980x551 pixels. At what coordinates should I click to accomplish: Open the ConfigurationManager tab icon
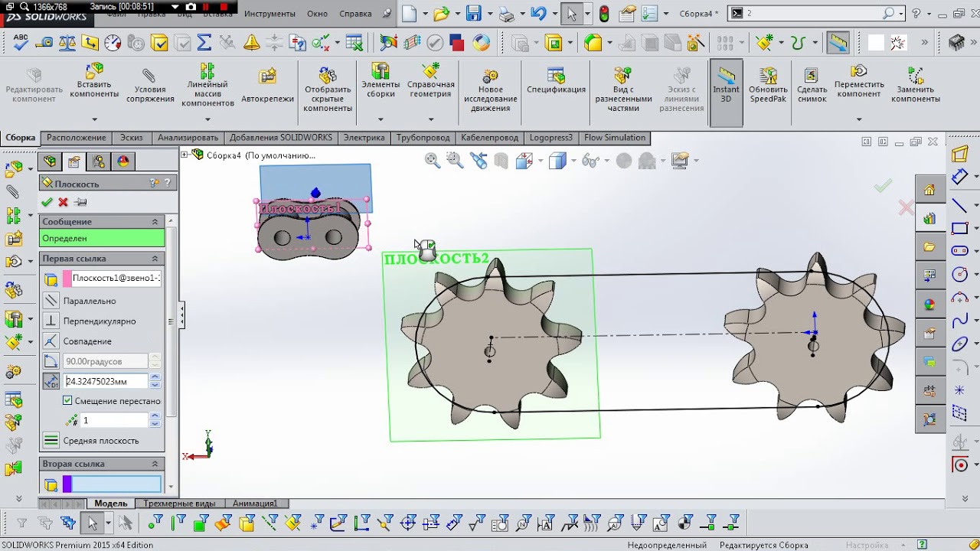(98, 161)
